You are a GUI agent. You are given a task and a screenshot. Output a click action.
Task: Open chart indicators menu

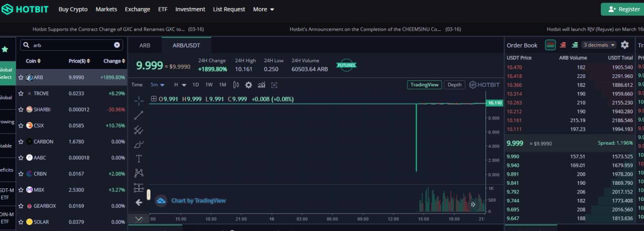[261, 85]
